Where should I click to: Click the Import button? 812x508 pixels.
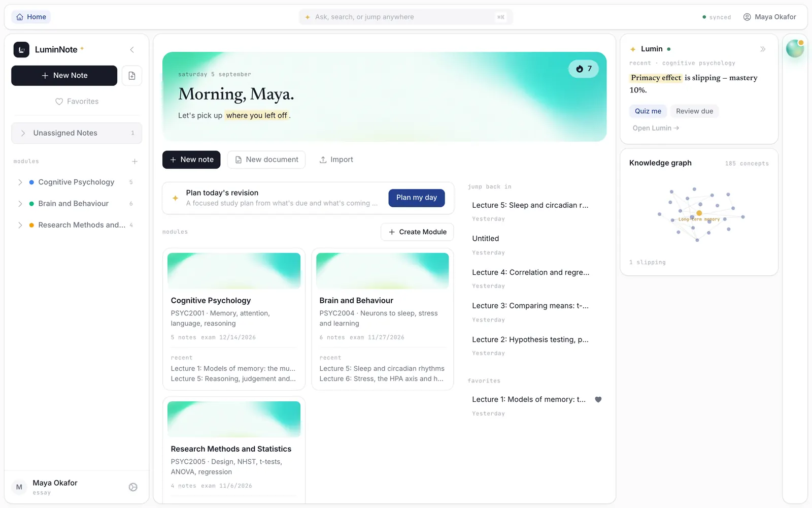click(x=336, y=160)
